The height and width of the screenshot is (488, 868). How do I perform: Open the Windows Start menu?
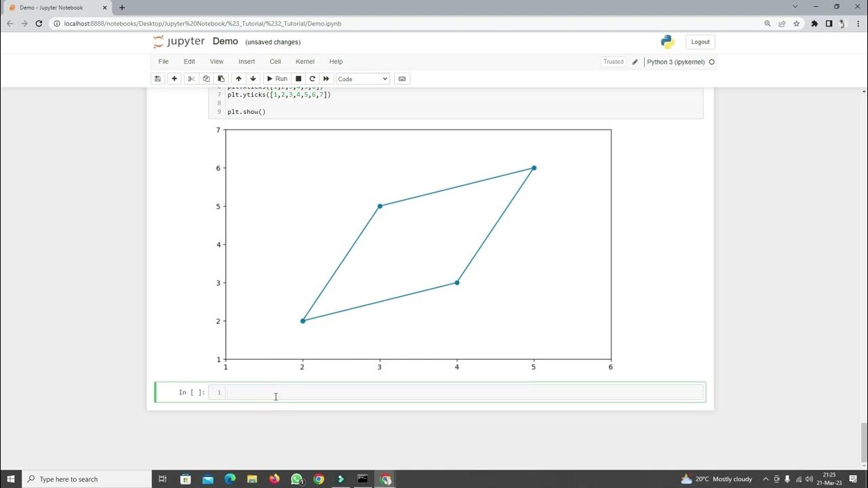pyautogui.click(x=11, y=479)
